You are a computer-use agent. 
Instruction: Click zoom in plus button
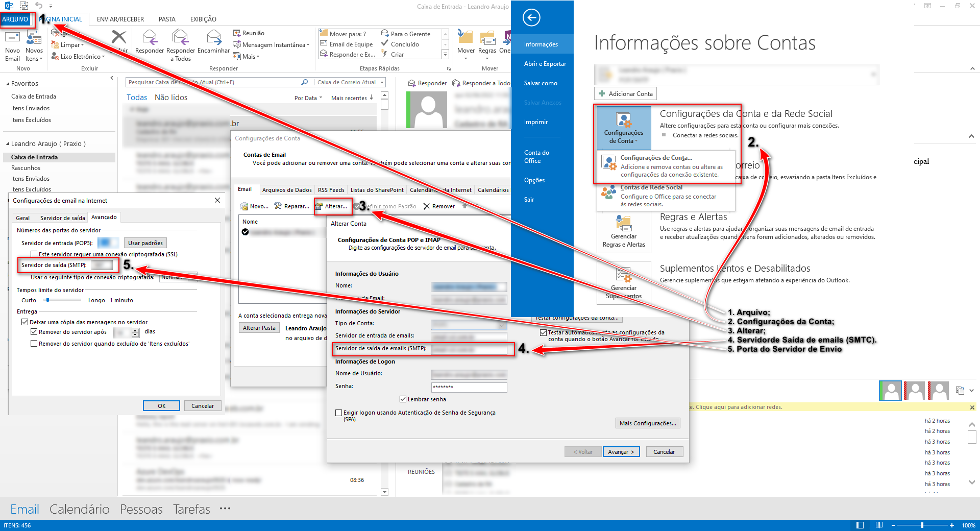point(952,525)
